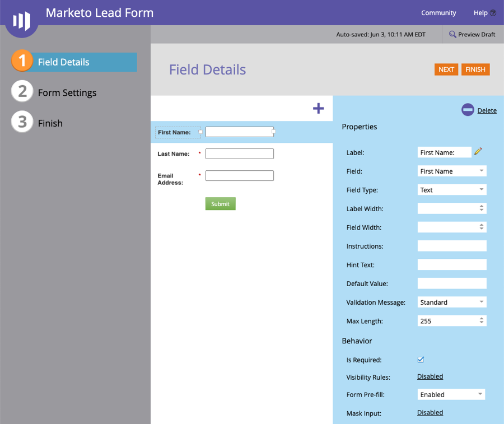Click the pencil icon next to Label
This screenshot has height=424, width=504.
(x=478, y=151)
